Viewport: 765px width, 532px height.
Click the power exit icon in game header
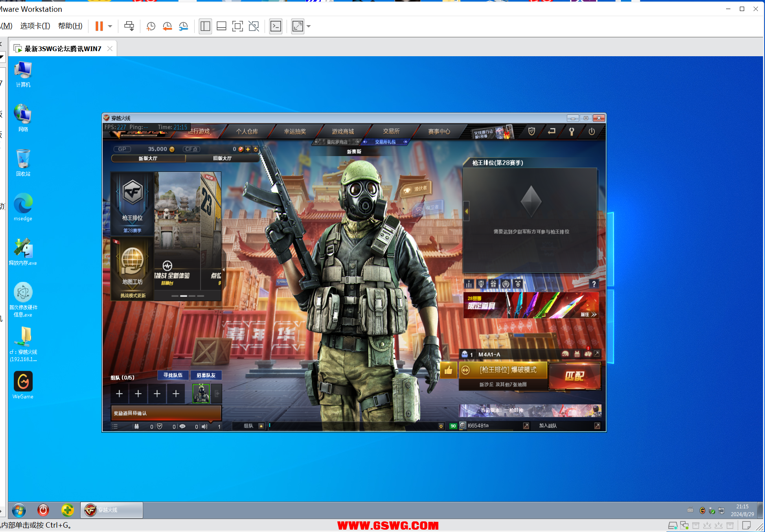click(x=592, y=131)
